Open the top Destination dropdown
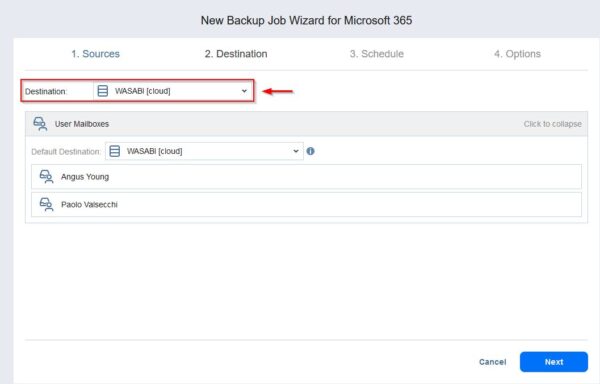 [173, 91]
